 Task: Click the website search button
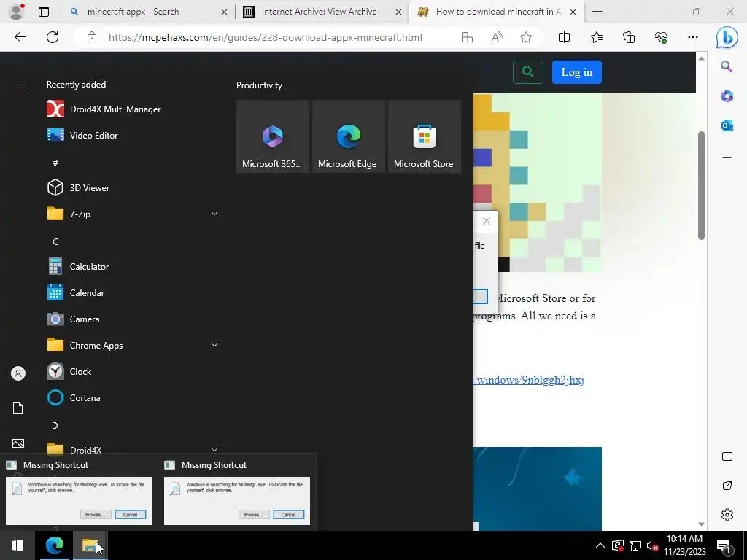(x=528, y=72)
